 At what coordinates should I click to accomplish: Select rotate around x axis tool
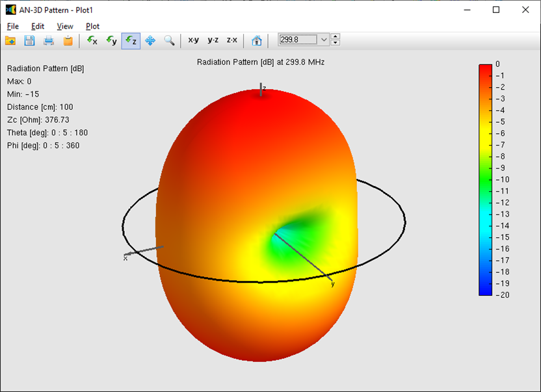pos(92,41)
